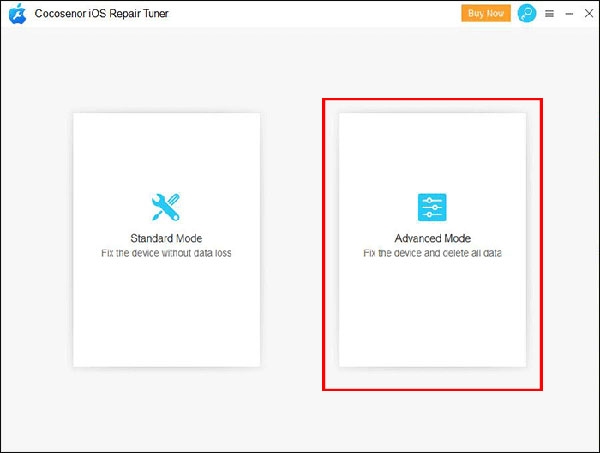This screenshot has height=453, width=600.
Task: Select the Advanced Mode title
Action: [433, 238]
